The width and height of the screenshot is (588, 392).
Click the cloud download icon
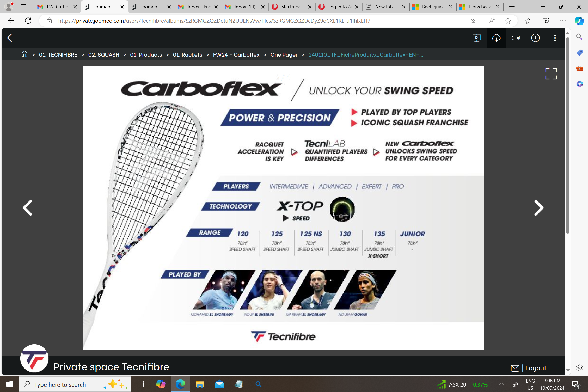pyautogui.click(x=496, y=38)
